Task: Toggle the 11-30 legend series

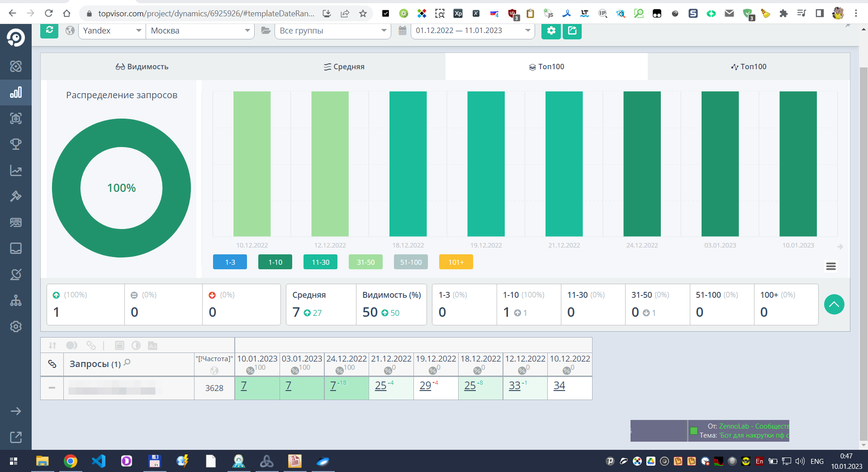Action: coord(320,262)
